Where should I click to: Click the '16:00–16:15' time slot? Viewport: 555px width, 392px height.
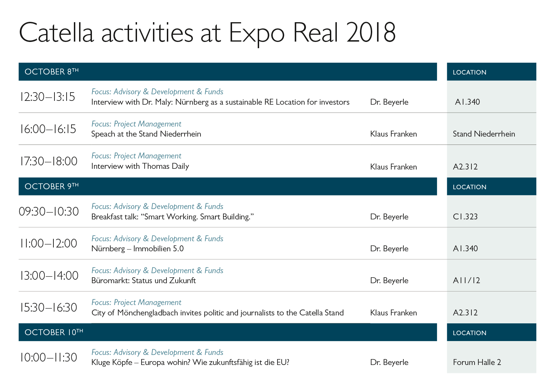48,129
